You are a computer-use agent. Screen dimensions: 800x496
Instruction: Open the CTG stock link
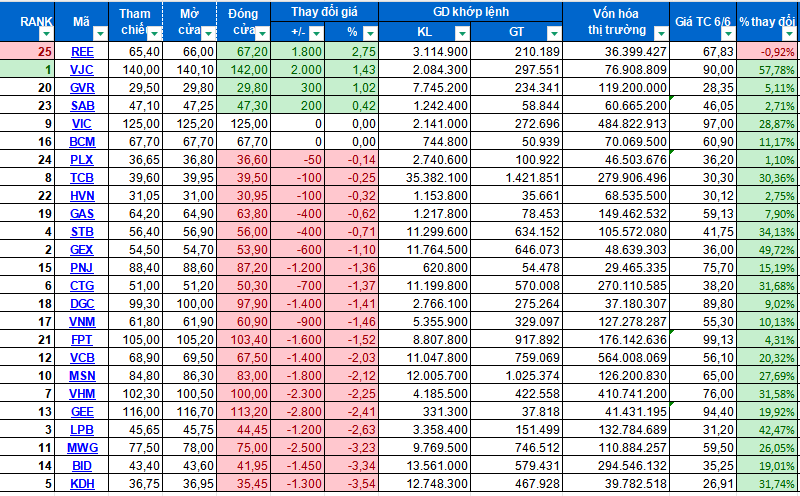click(x=82, y=286)
